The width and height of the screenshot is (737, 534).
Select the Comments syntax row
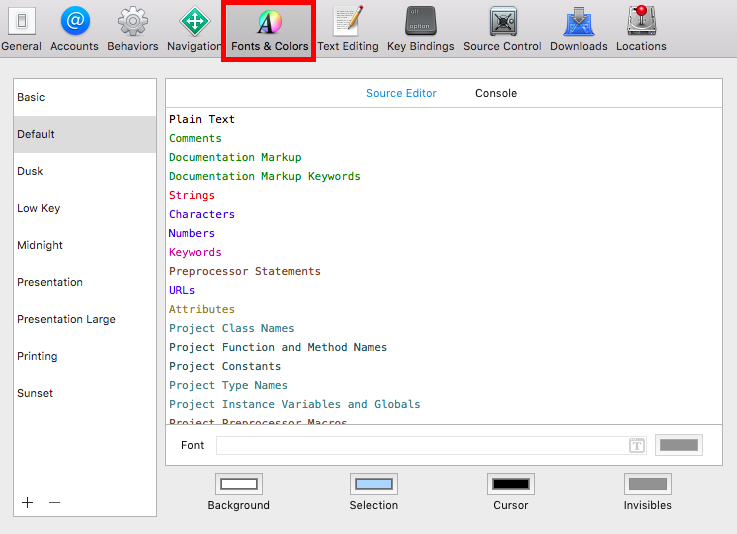444,138
